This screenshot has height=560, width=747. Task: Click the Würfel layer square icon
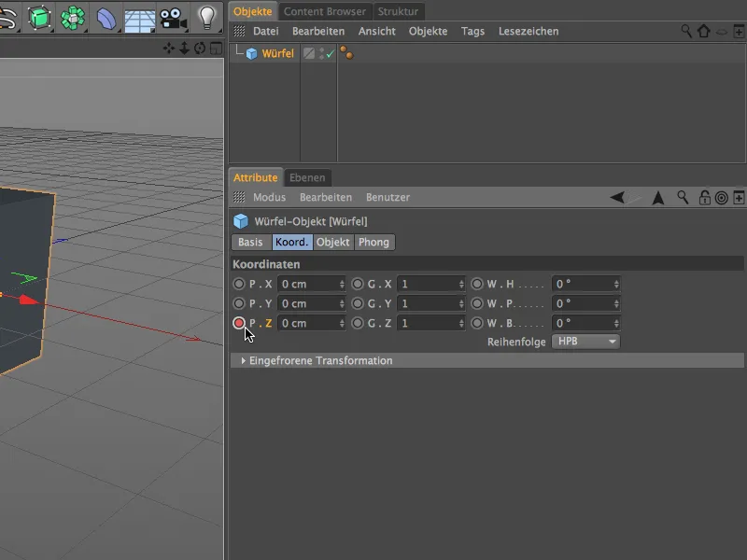click(x=309, y=53)
